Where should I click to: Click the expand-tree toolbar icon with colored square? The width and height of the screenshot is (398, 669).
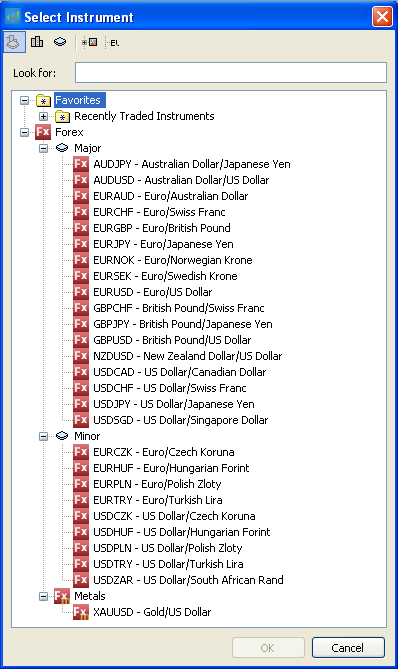pos(90,42)
